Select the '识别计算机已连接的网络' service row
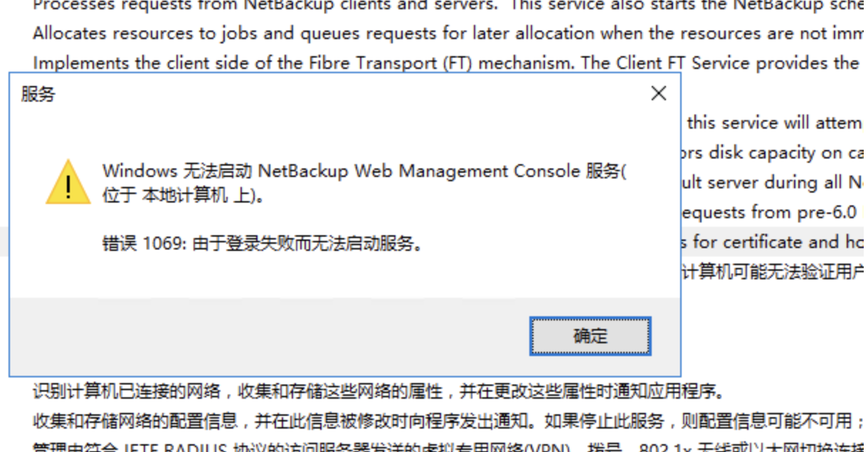868x452 pixels. [434, 391]
